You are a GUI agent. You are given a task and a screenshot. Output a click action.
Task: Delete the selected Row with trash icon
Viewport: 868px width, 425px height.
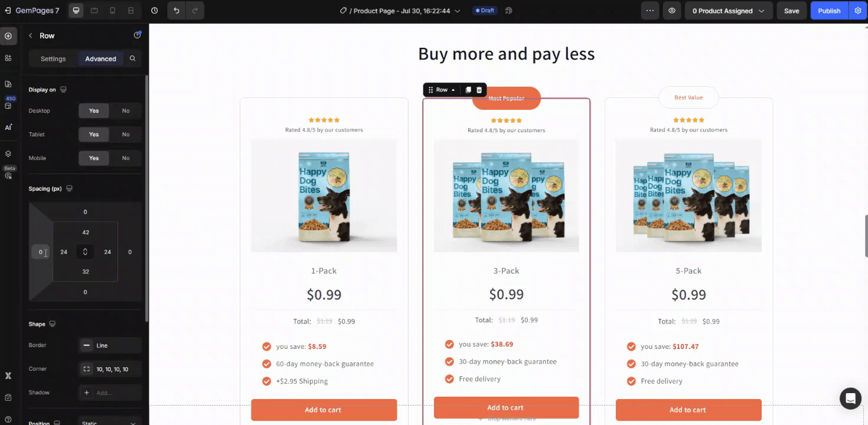coord(479,90)
